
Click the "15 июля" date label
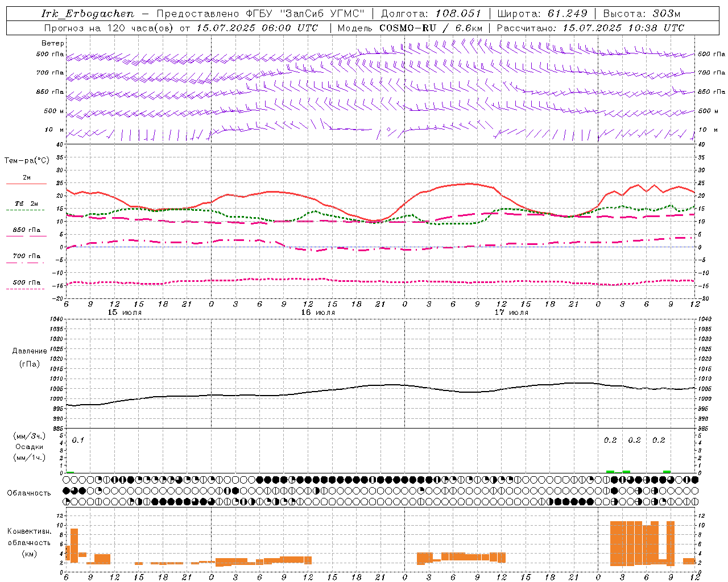[125, 313]
